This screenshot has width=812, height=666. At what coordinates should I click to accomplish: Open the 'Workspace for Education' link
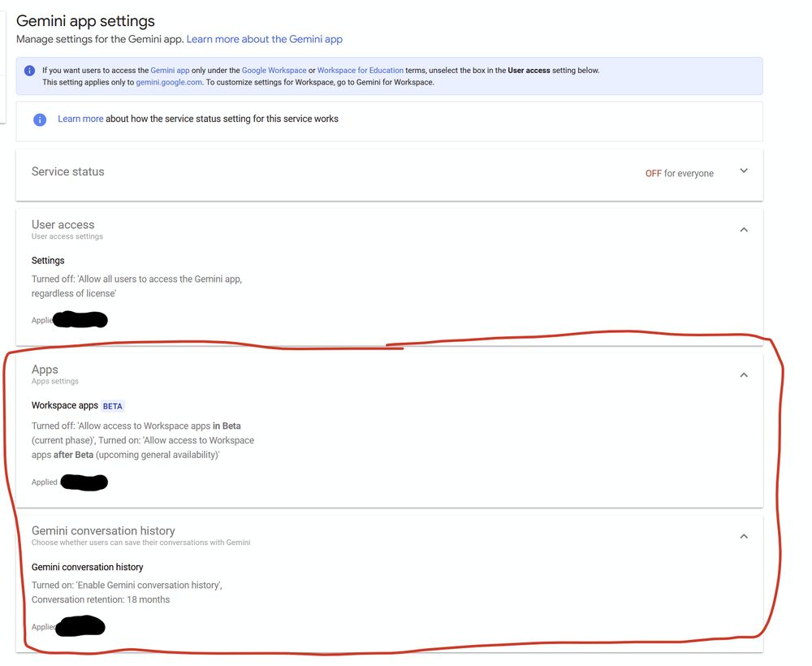(360, 71)
